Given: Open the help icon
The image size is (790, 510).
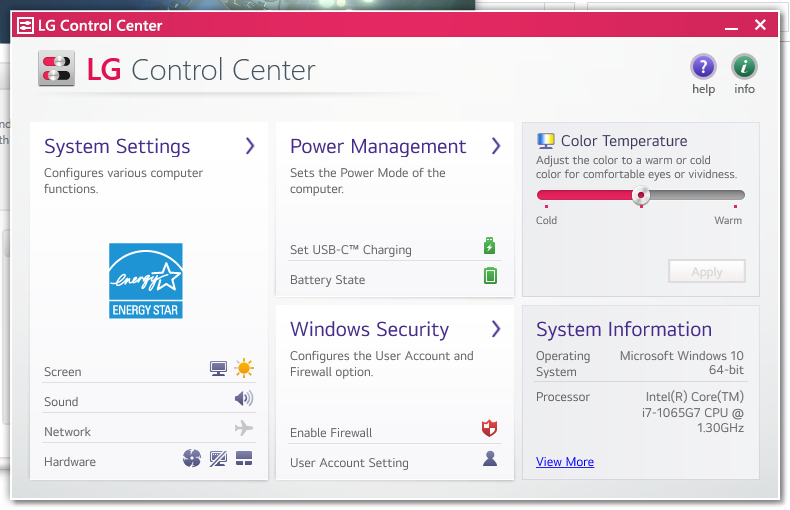Looking at the screenshot, I should [x=703, y=68].
